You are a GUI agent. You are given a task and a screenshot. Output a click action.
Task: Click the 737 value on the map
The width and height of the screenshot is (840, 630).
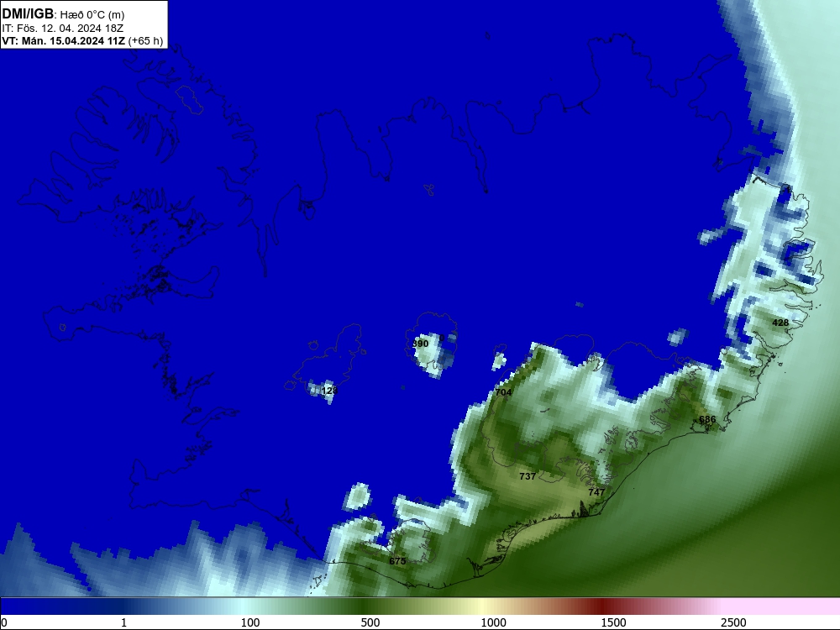528,476
